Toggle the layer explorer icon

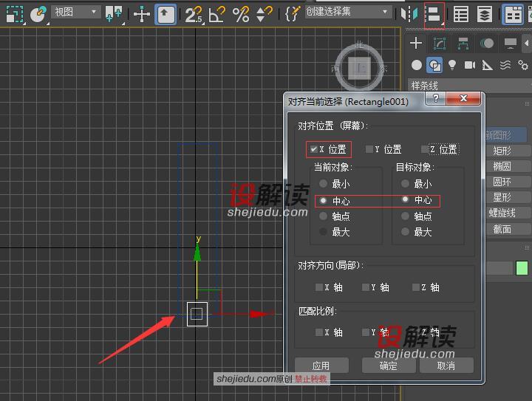[x=485, y=14]
